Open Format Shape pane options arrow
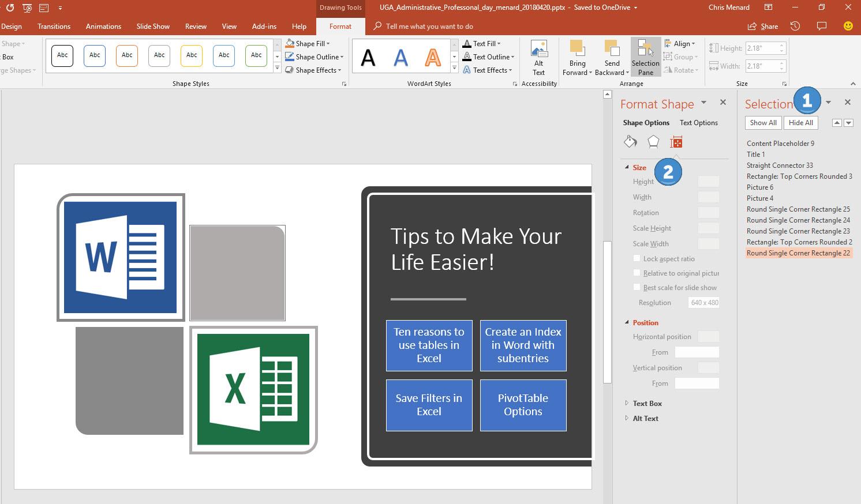The height and width of the screenshot is (504, 861). [x=703, y=102]
